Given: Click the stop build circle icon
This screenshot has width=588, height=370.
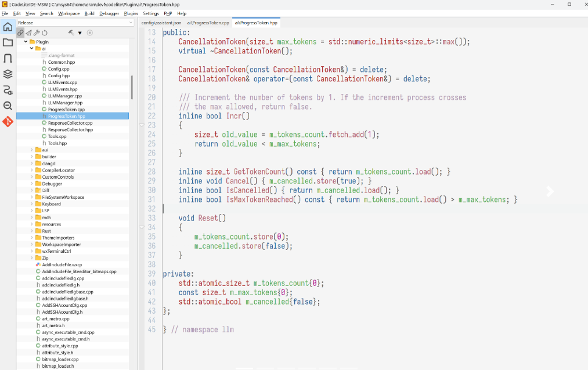Looking at the screenshot, I should pyautogui.click(x=89, y=32).
